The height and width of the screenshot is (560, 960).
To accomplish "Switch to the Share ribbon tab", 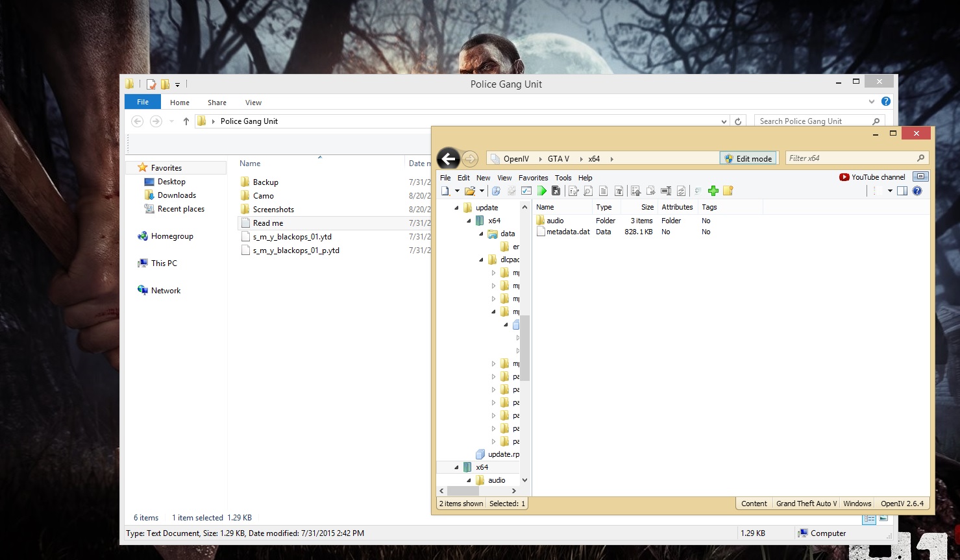I will [x=217, y=103].
